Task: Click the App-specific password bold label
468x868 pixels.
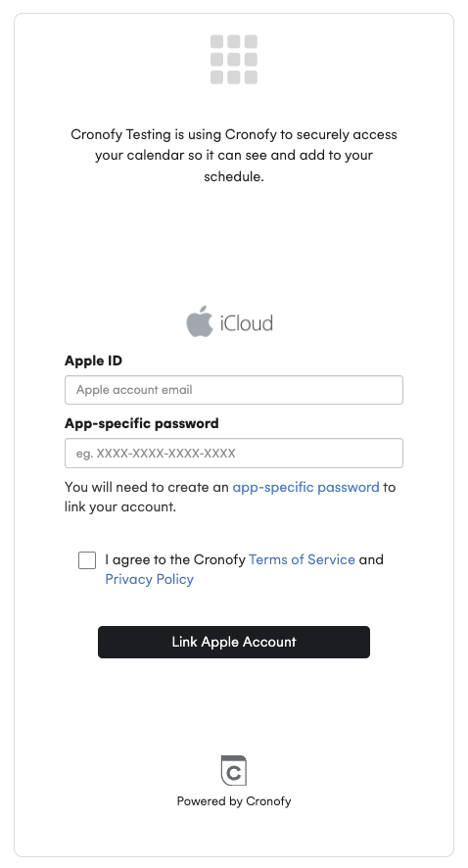Action: click(x=142, y=423)
